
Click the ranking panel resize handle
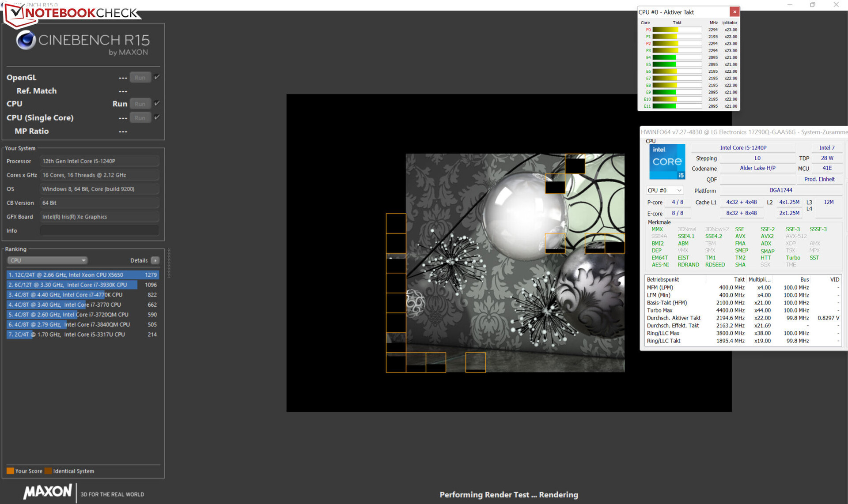[169, 263]
